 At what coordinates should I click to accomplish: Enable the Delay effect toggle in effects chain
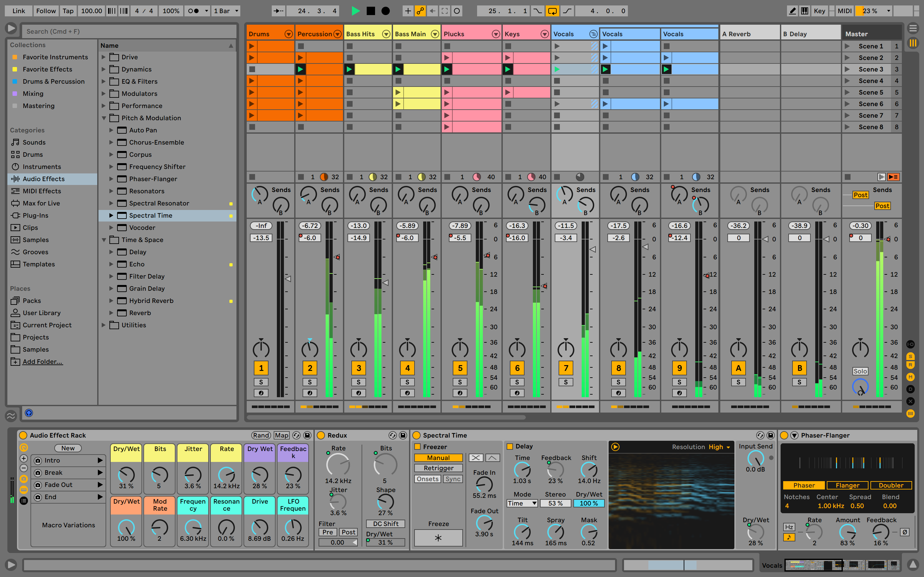(509, 446)
